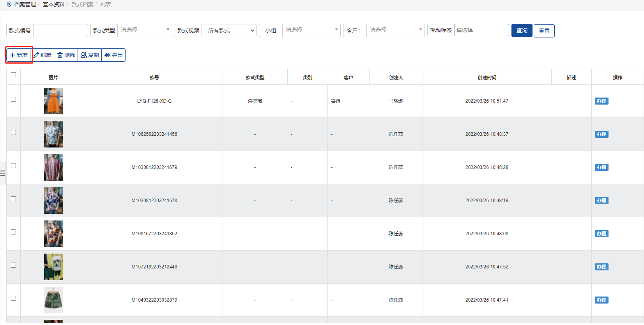Image resolution: width=644 pixels, height=325 pixels.
Task: Click the 重置 reset button
Action: (x=544, y=31)
